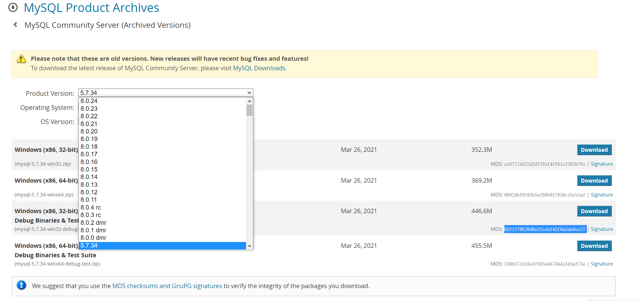This screenshot has height=305, width=644.
Task: Select the highlighted 5.7.34 option
Action: pos(89,245)
